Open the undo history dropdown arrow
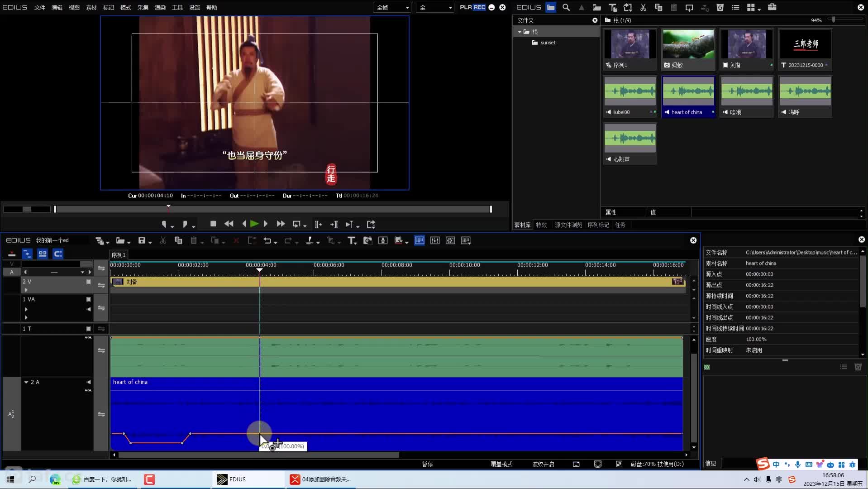This screenshot has height=489, width=868. (x=275, y=242)
